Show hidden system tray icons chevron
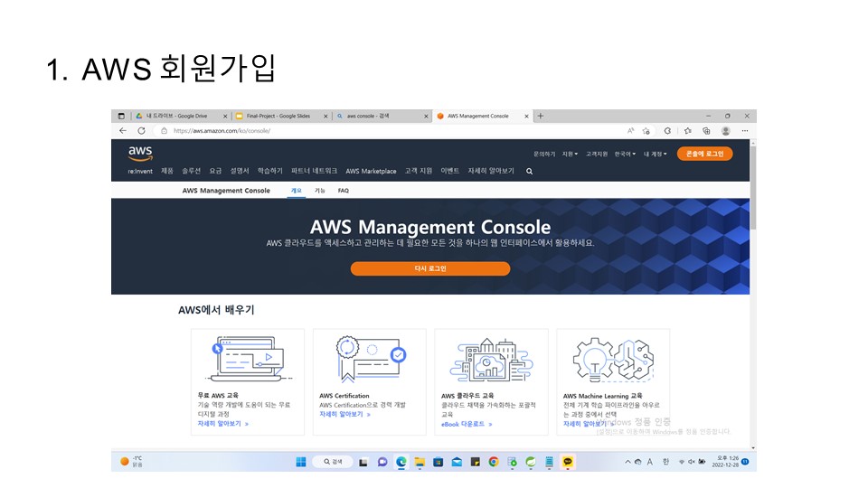This screenshot has height=488, width=868. click(x=627, y=462)
